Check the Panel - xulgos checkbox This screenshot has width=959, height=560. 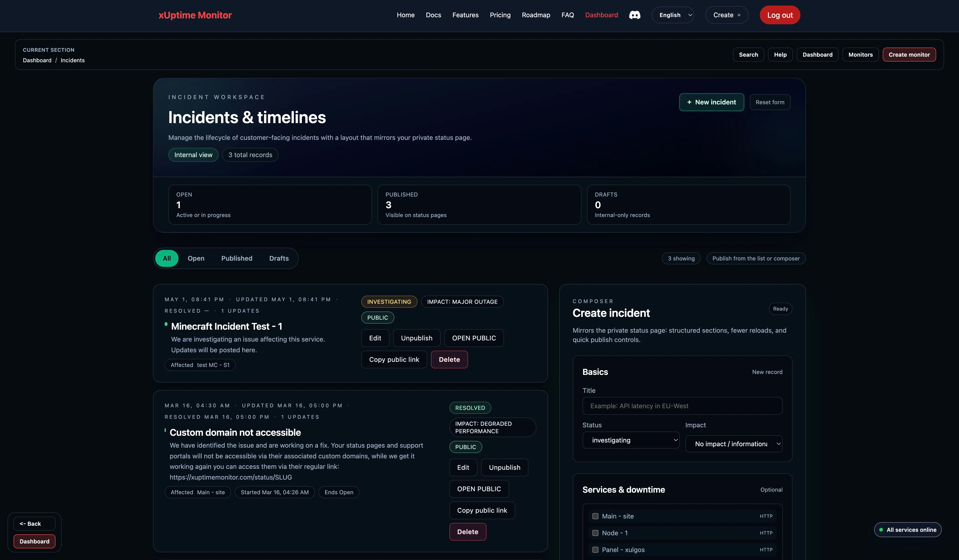pos(595,550)
